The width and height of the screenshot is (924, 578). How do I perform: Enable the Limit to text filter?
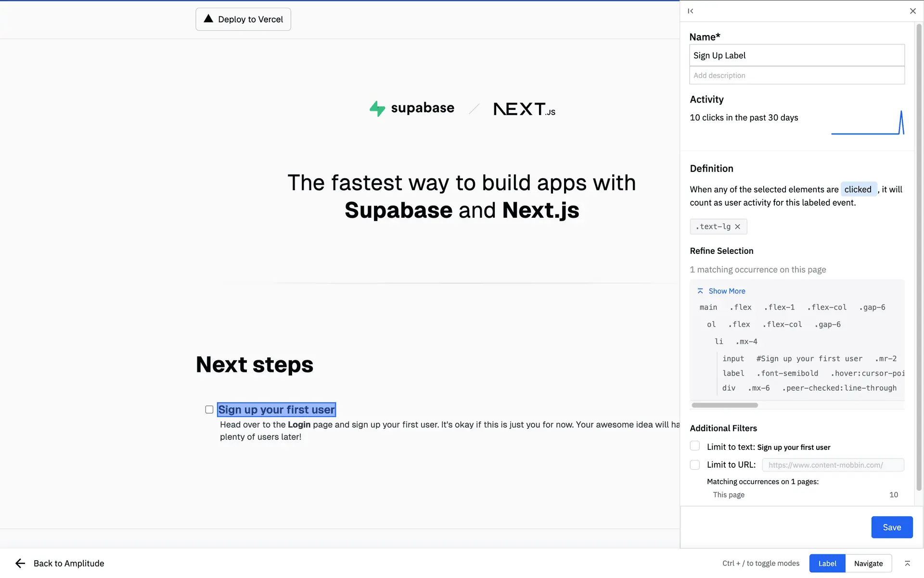click(694, 446)
